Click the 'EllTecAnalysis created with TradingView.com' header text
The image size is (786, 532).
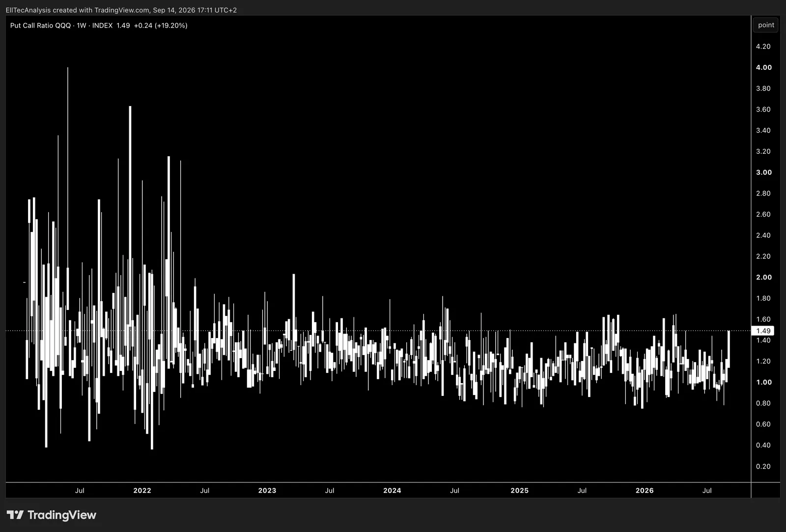click(x=78, y=10)
